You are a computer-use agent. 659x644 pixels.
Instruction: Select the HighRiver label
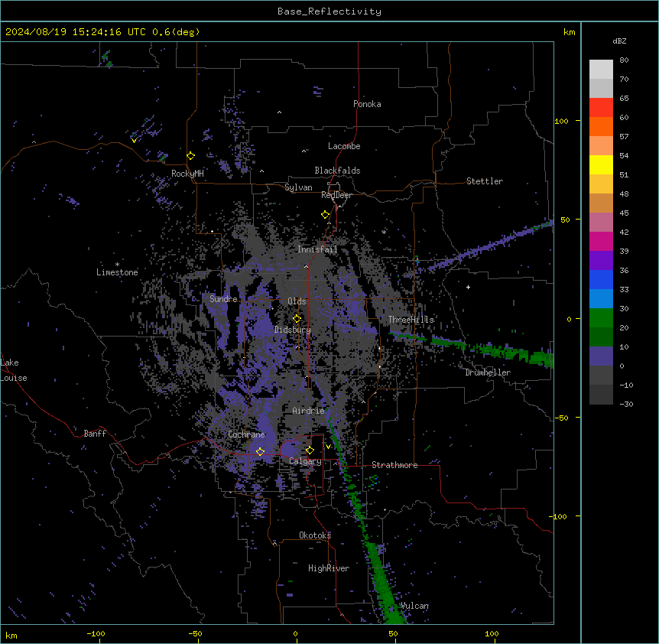pyautogui.click(x=329, y=568)
